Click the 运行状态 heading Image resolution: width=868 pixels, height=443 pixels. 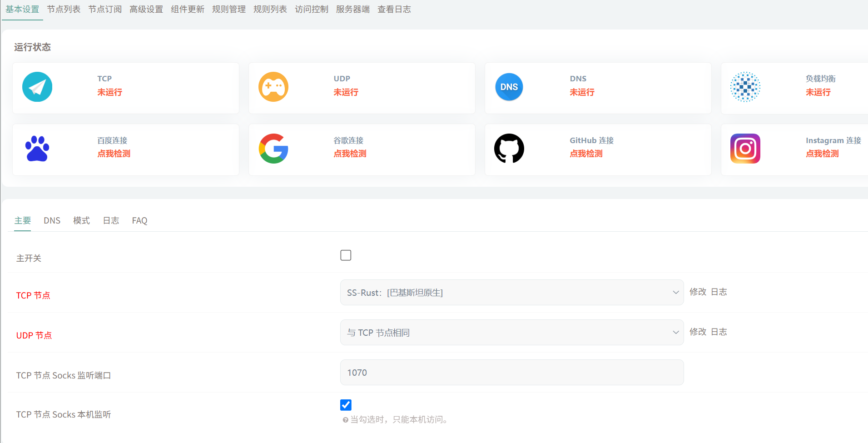click(x=32, y=47)
